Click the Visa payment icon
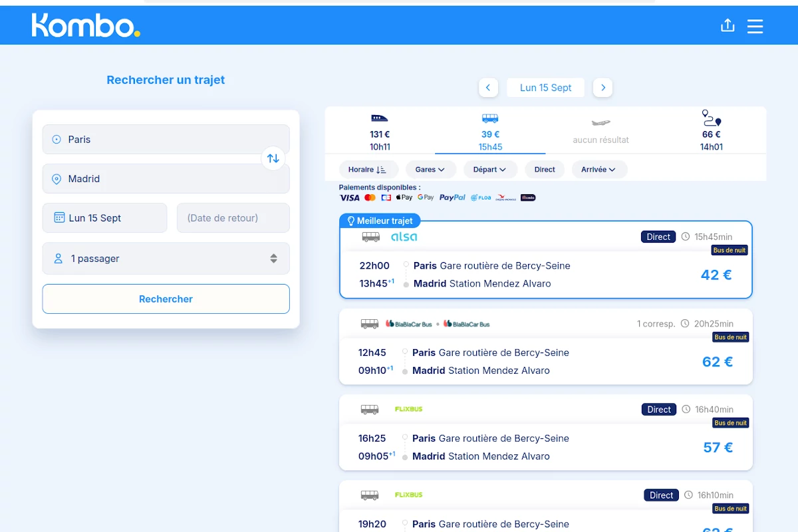 (349, 198)
